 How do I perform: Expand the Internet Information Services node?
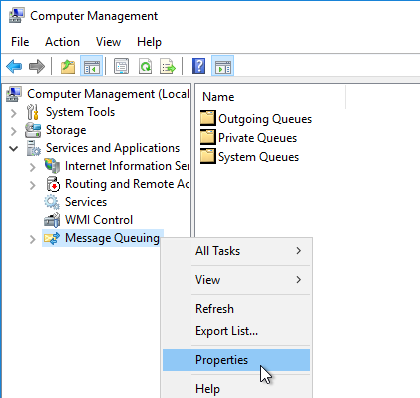[x=33, y=167]
